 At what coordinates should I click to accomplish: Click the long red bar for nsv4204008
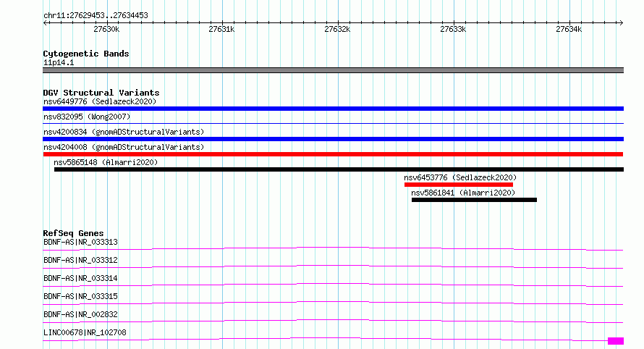pos(333,154)
